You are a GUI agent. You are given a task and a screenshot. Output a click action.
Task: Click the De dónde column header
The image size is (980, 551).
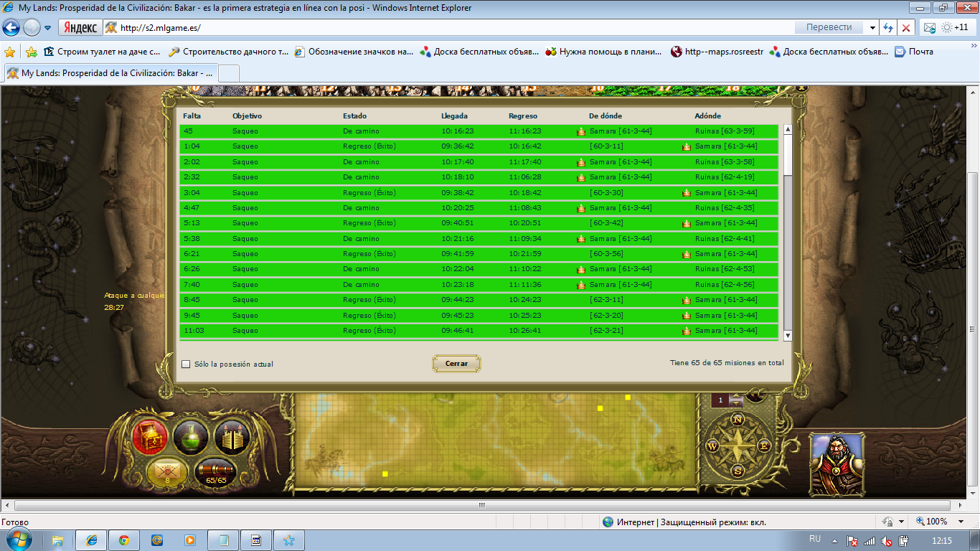coord(606,116)
